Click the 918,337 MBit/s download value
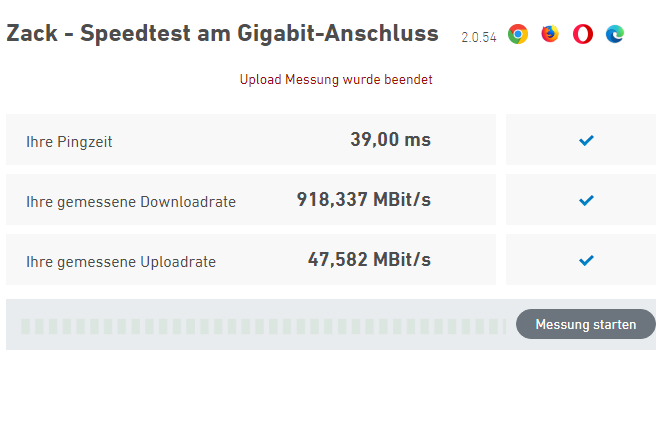The image size is (656, 429). [x=364, y=200]
